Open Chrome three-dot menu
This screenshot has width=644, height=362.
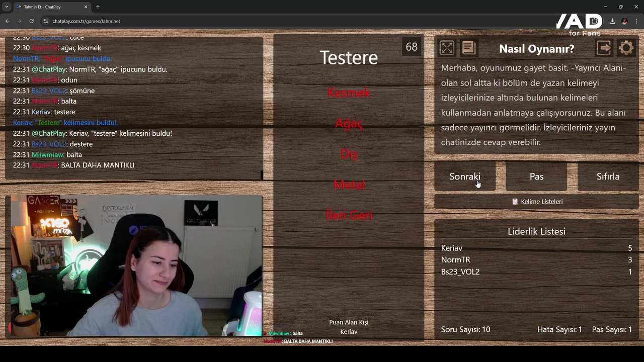point(636,21)
